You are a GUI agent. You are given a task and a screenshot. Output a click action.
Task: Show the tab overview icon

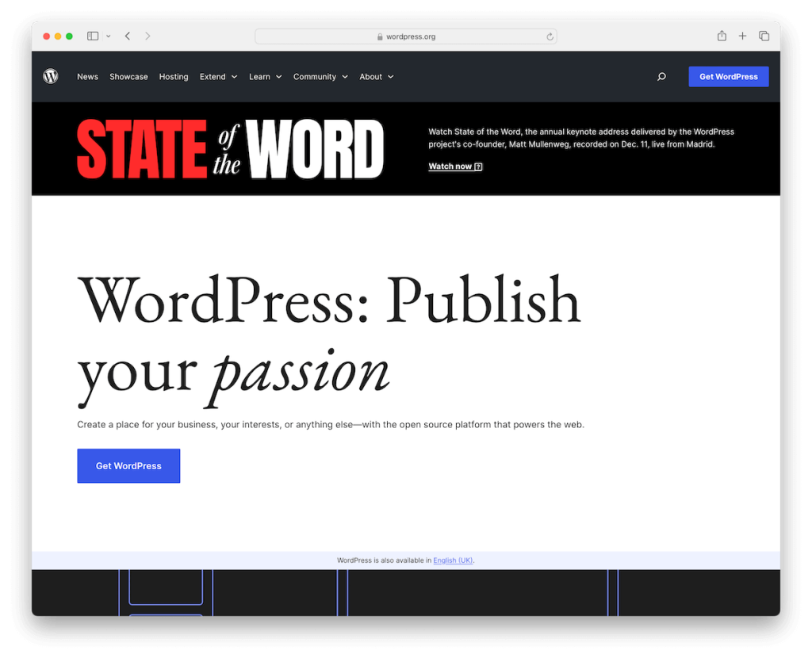764,36
